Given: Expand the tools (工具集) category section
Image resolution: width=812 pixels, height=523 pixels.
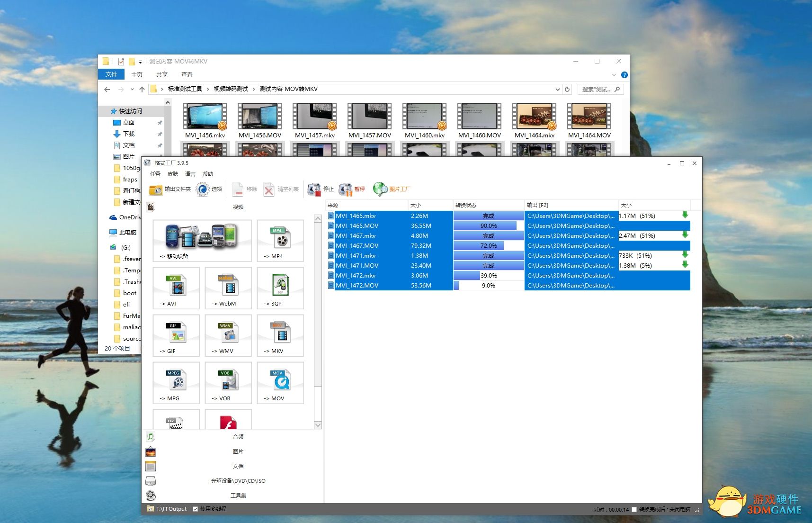Looking at the screenshot, I should (x=238, y=496).
